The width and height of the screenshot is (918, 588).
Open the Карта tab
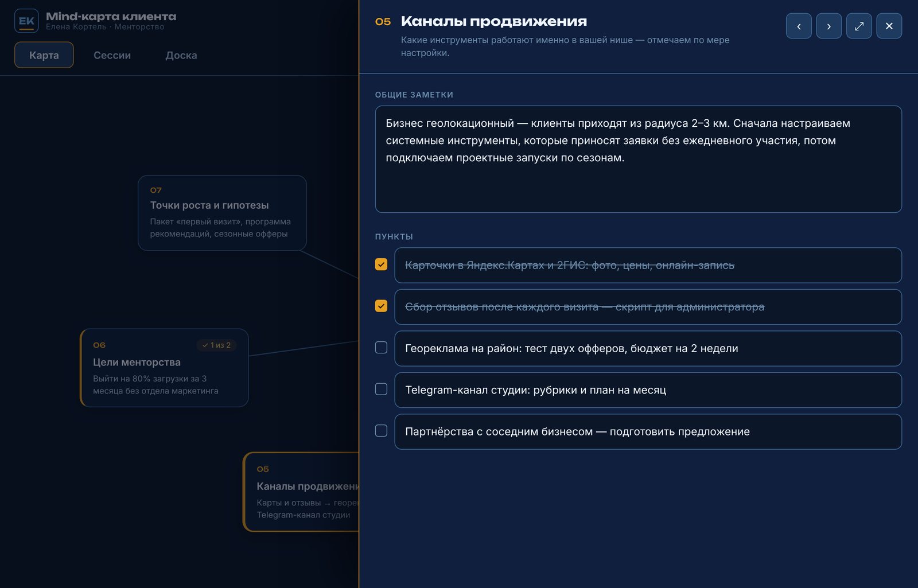point(44,55)
